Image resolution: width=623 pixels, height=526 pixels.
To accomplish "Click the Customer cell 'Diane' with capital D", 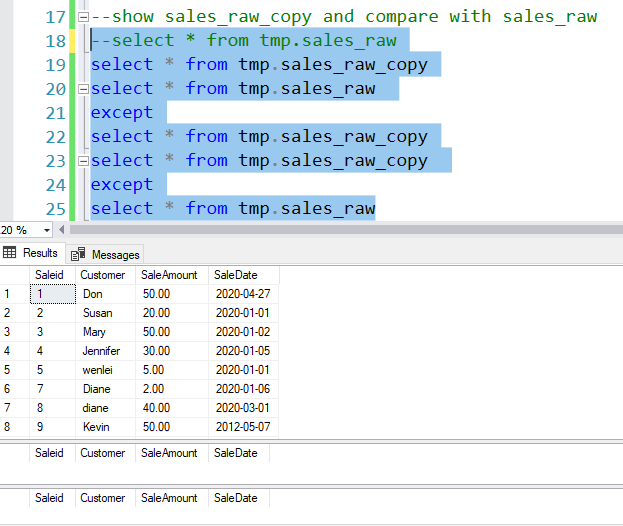I will [x=105, y=389].
